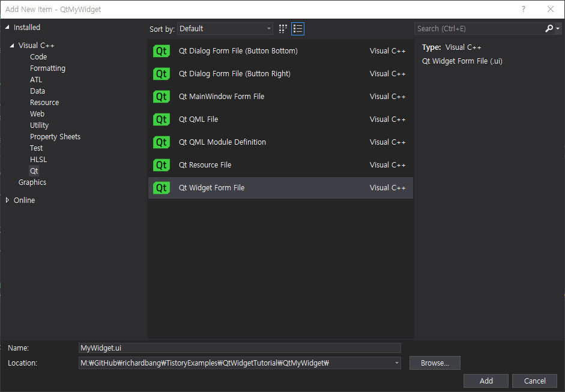Click Qt icon beside Dialog Form File (Button Bottom)
Screen dimensions: 565x392
tap(162, 51)
